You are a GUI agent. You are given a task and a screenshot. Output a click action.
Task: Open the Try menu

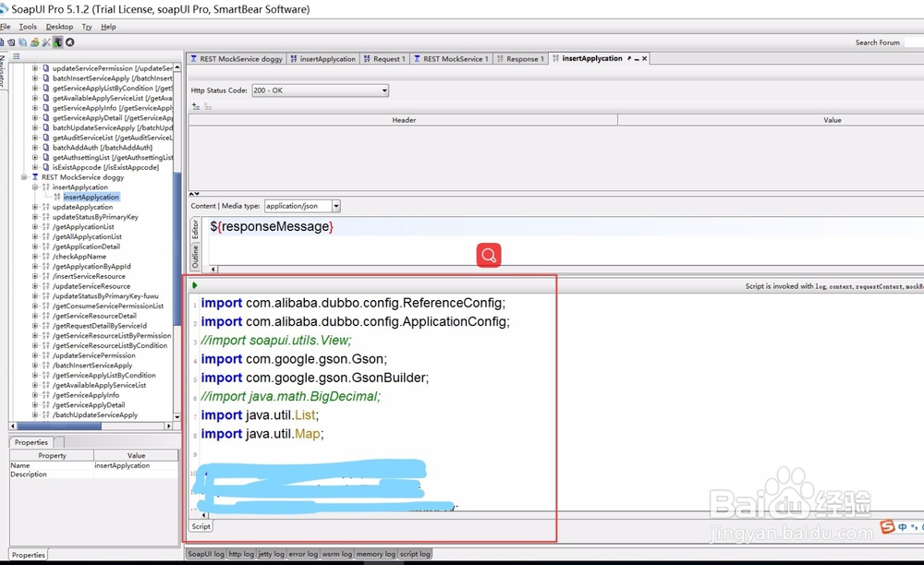tap(87, 27)
